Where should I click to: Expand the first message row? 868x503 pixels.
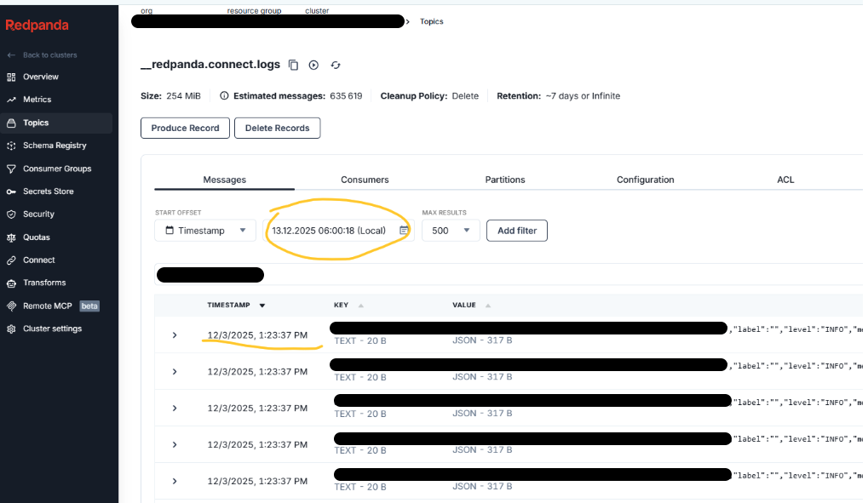(175, 335)
